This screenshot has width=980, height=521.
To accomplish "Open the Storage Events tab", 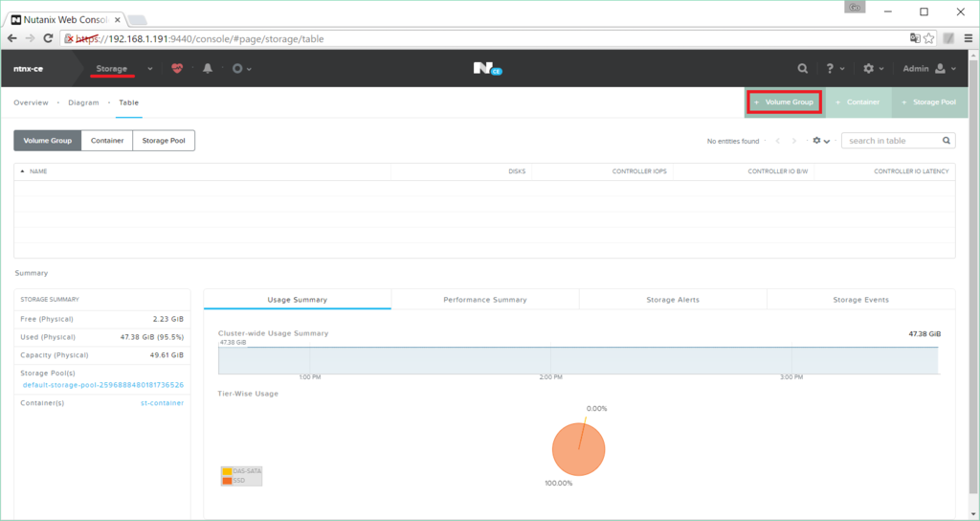I will (x=860, y=300).
